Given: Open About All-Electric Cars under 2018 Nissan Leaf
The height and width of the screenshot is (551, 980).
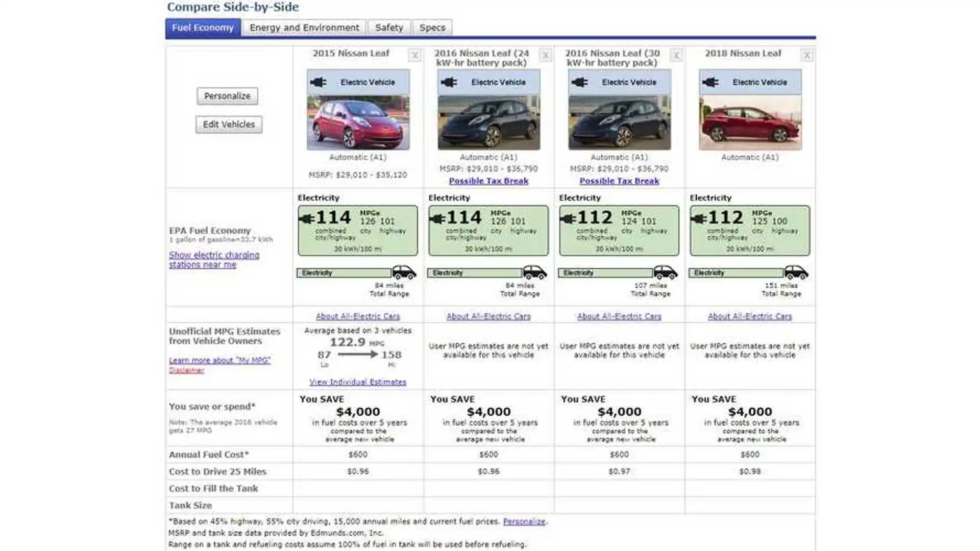Looking at the screenshot, I should (750, 316).
